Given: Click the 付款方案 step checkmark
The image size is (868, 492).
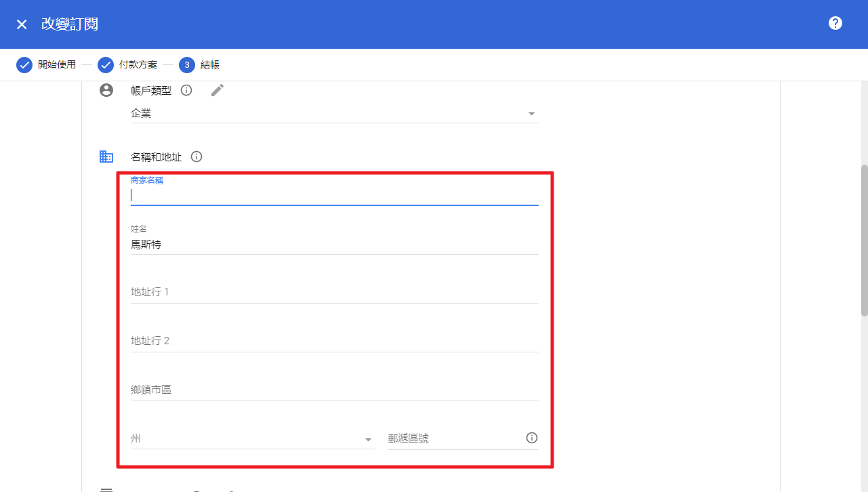Looking at the screenshot, I should click(x=105, y=65).
